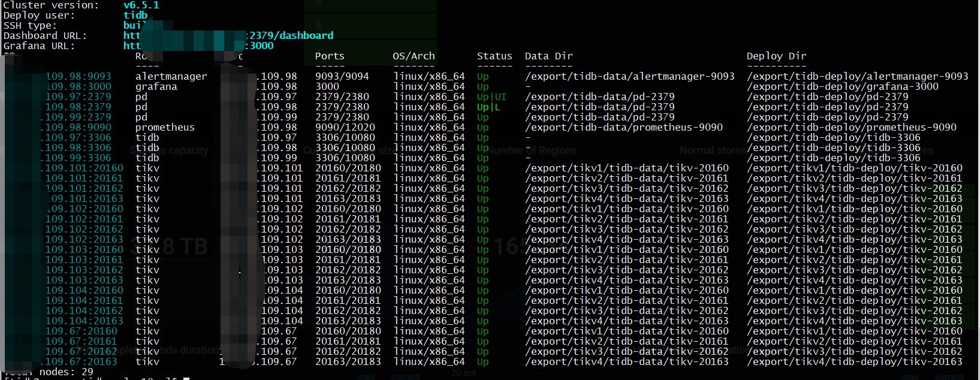Click the 'Cluster version:' label
This screenshot has width=980, height=380.
click(52, 5)
